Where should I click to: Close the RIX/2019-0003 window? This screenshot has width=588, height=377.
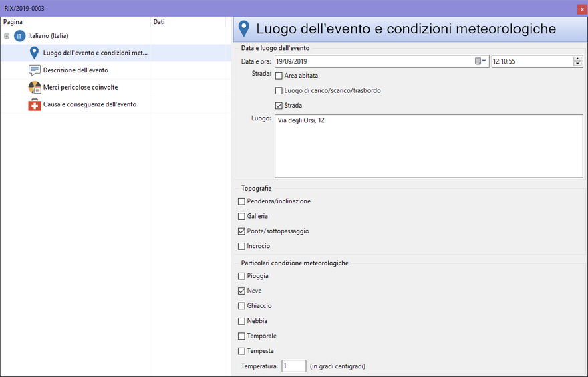click(581, 7)
